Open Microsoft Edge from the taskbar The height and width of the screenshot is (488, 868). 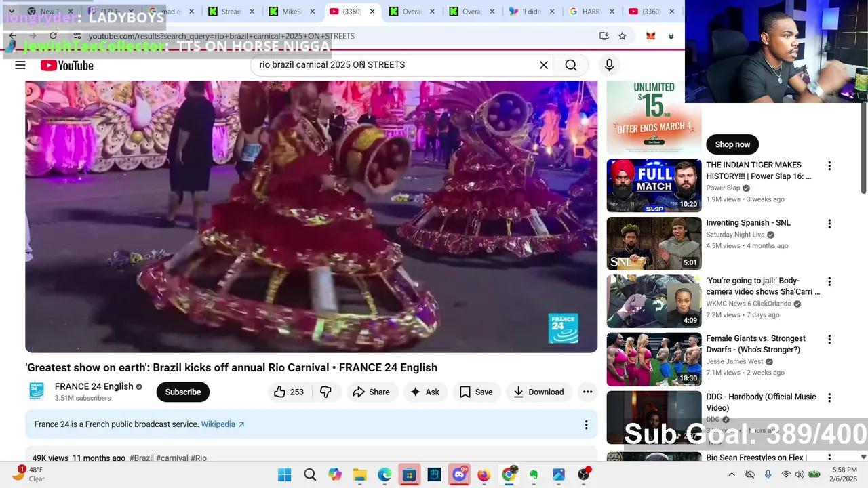coord(384,475)
